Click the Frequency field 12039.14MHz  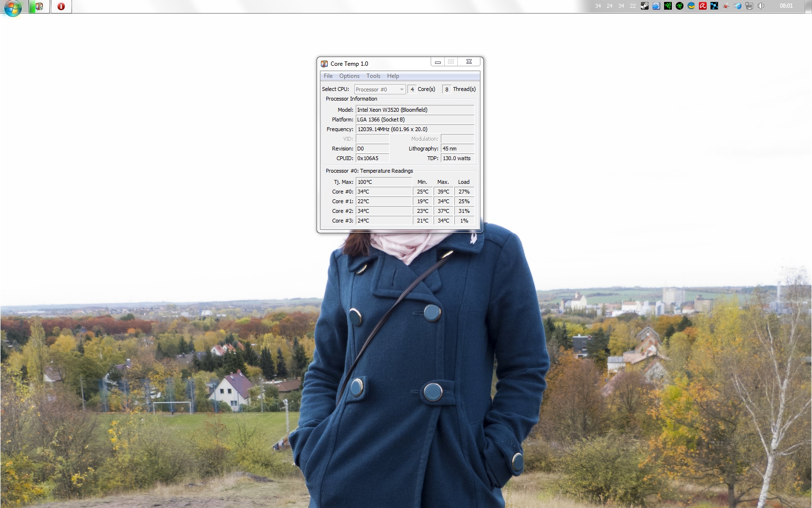pyautogui.click(x=415, y=129)
